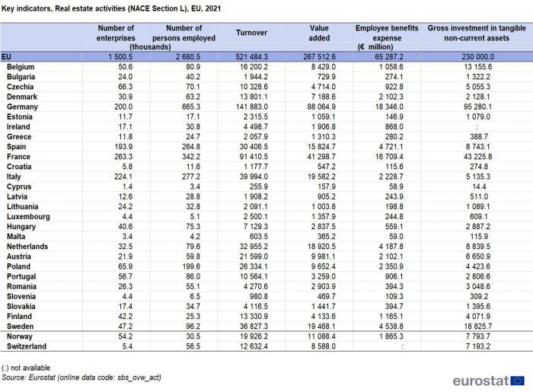Select the Luxembourg row label

(x=28, y=217)
